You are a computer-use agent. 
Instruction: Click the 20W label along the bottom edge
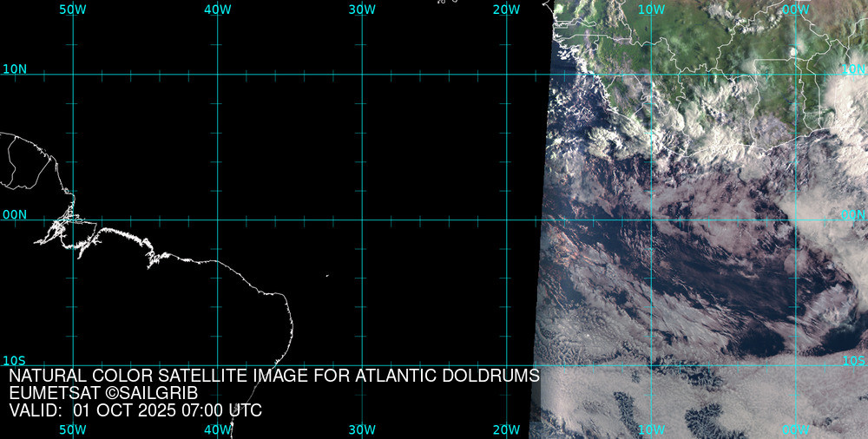click(506, 429)
